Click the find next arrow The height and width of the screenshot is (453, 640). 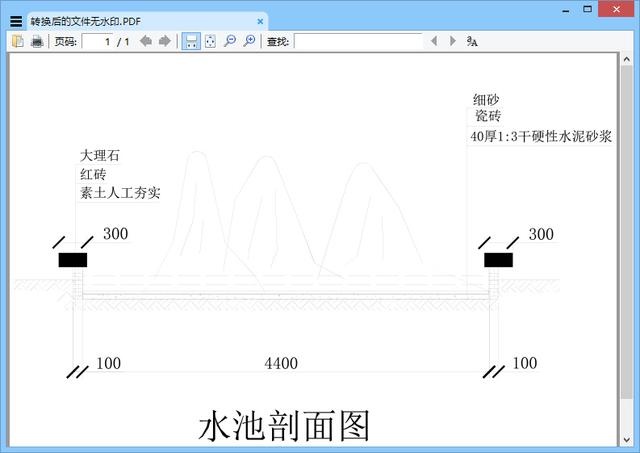click(x=453, y=41)
